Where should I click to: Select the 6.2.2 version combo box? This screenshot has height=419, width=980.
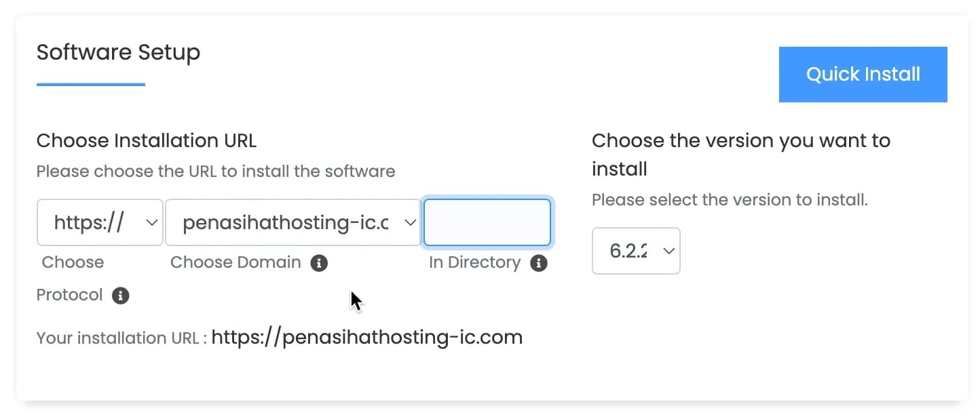pos(636,251)
